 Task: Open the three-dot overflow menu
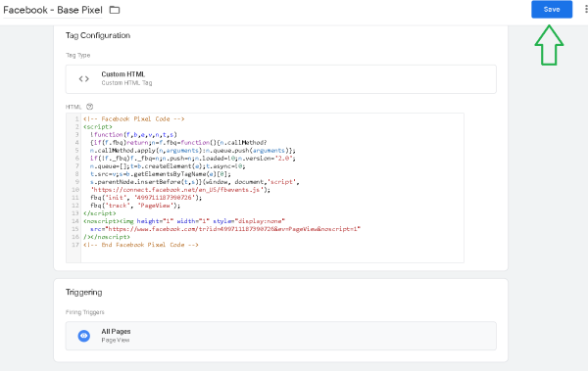coord(586,10)
